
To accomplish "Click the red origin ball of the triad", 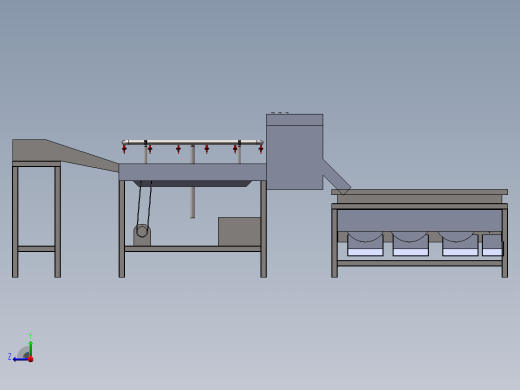I will coord(31,359).
